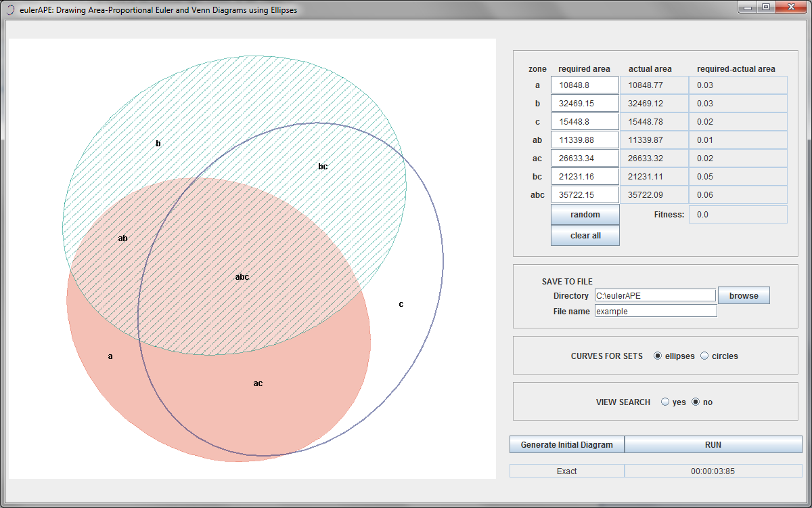Click the RUN button

click(x=713, y=444)
